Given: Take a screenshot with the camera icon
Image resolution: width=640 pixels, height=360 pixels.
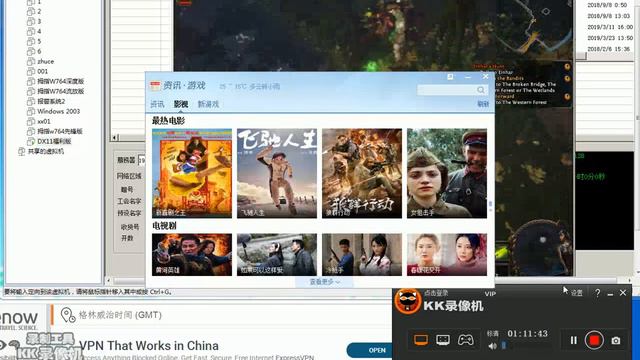Looking at the screenshot, I should pos(616,340).
